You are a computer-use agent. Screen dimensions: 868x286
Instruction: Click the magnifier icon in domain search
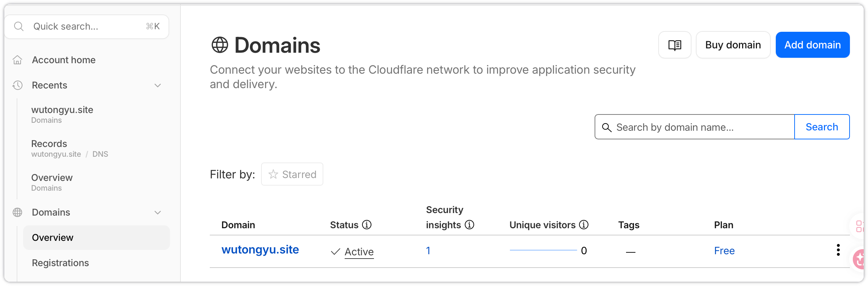click(x=607, y=127)
